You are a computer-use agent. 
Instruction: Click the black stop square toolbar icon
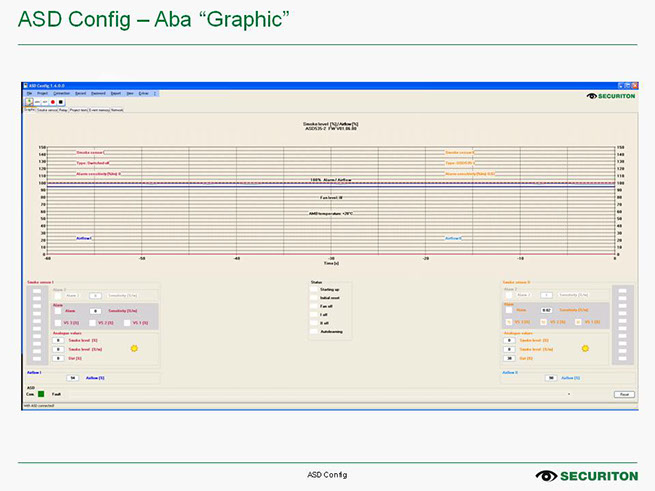tap(61, 102)
